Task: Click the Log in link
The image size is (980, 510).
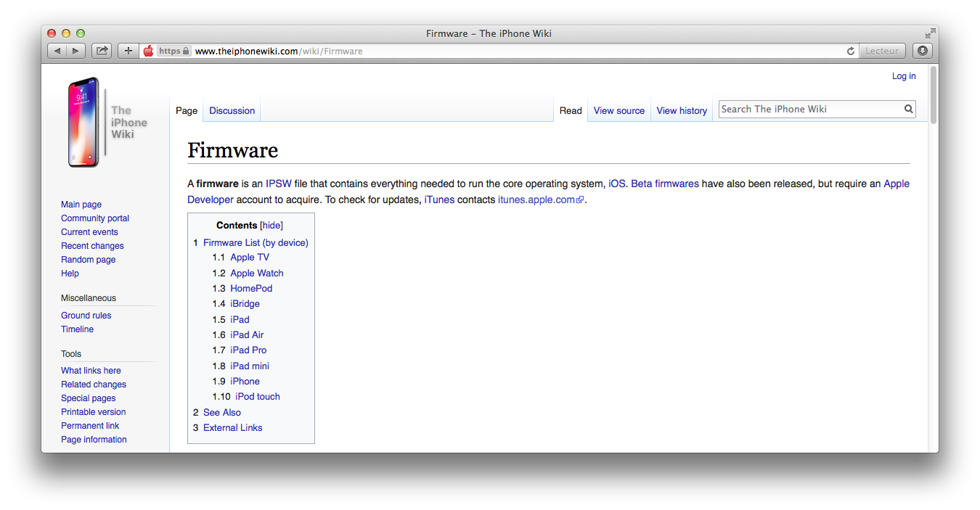Action: pyautogui.click(x=904, y=76)
